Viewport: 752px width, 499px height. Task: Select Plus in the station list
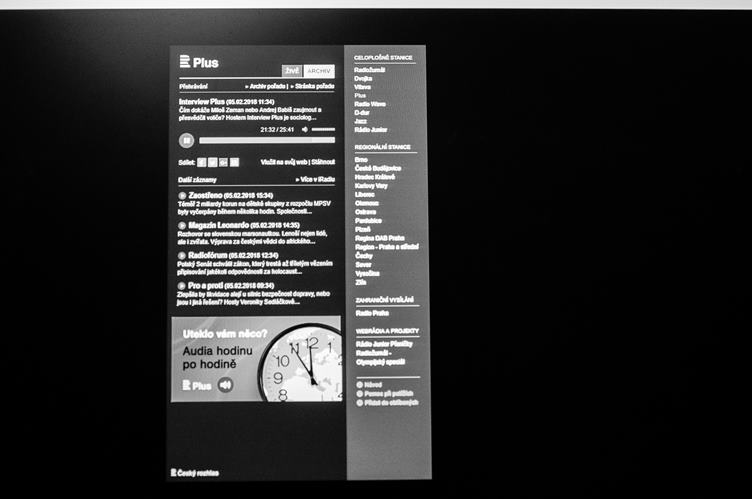click(x=360, y=96)
